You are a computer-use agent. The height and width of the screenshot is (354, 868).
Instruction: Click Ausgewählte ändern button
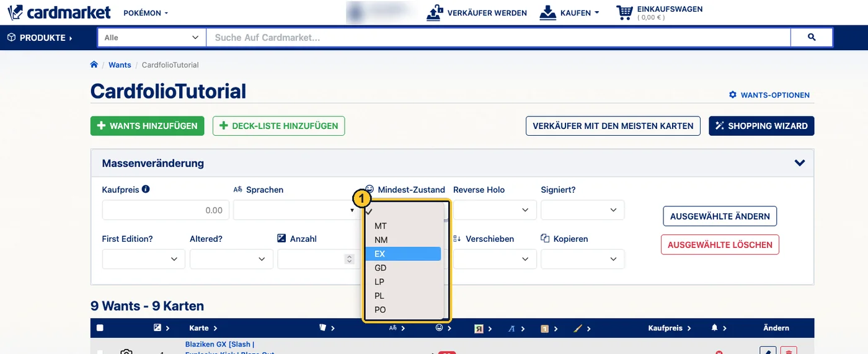click(x=720, y=216)
